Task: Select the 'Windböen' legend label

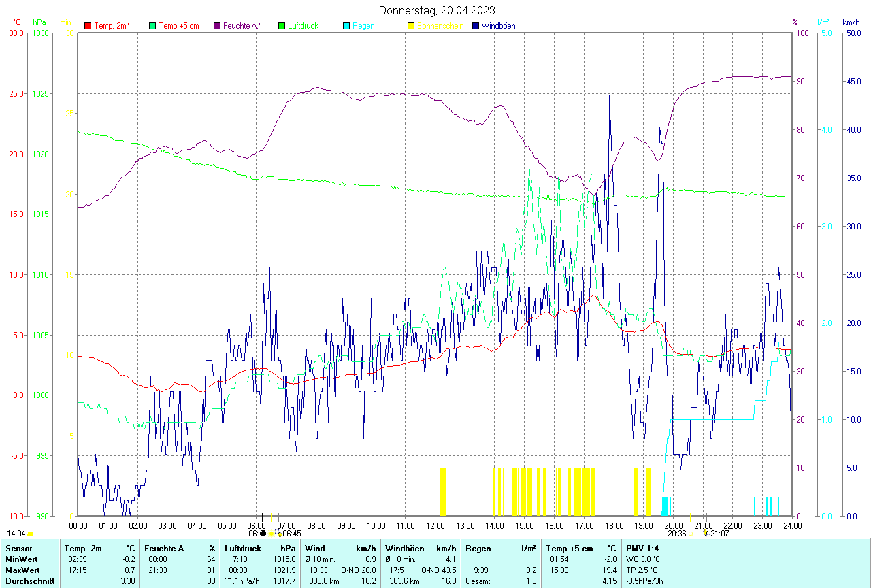Action: 498,26
